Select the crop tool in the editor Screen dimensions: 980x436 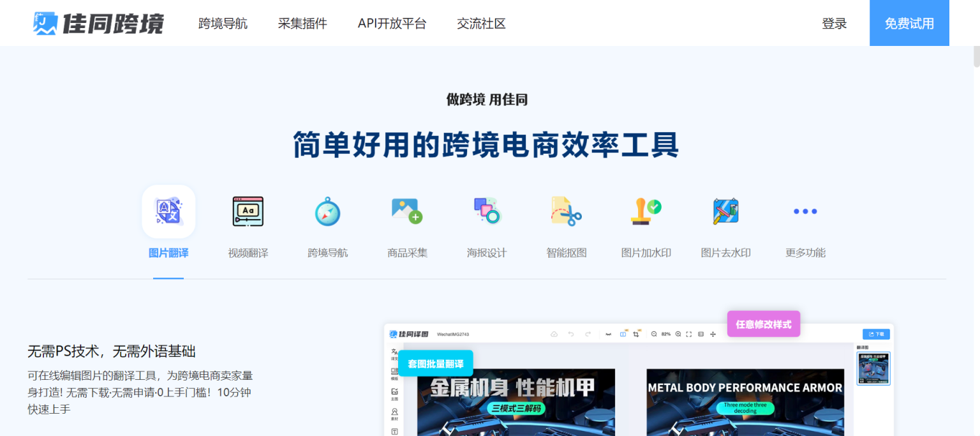tap(637, 333)
